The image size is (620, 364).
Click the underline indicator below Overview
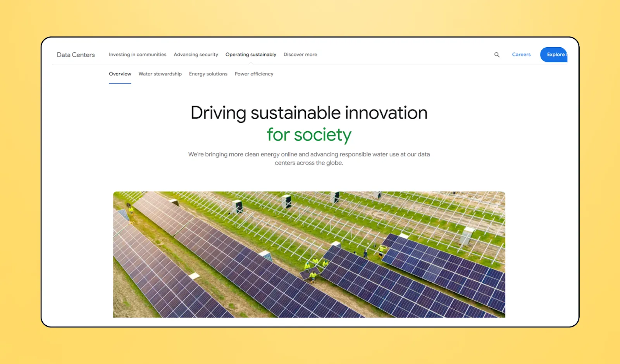point(120,82)
